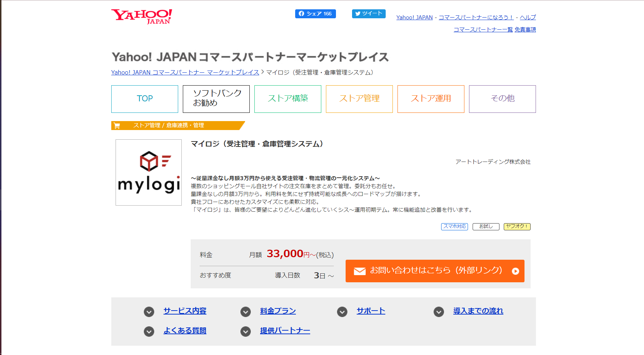This screenshot has width=644, height=355.
Task: Click the Twitter tweet button
Action: click(x=369, y=14)
